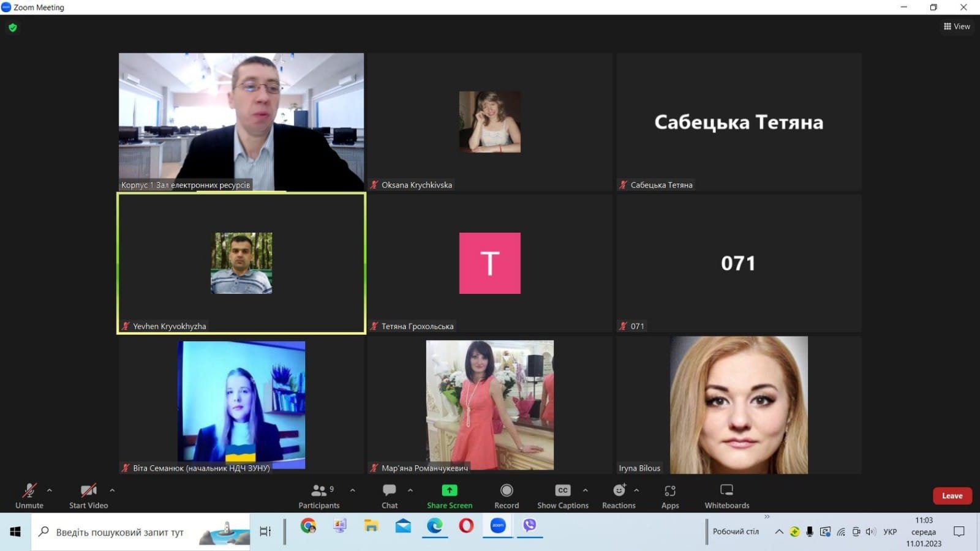Viewport: 980px width, 551px height.
Task: Open Zoom Apps
Action: coord(670,496)
